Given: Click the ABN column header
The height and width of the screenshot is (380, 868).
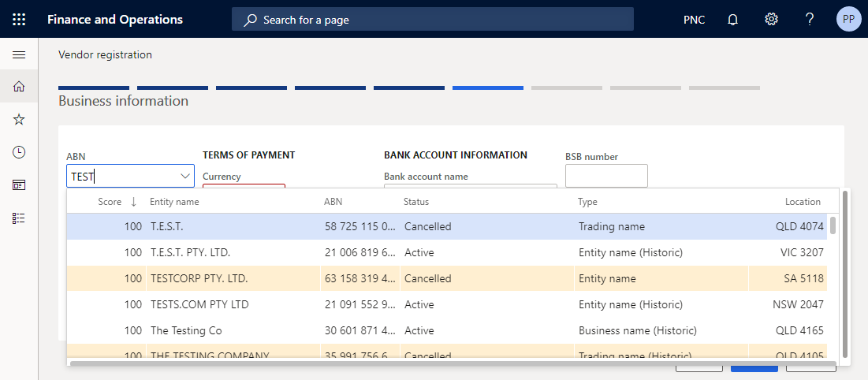Looking at the screenshot, I should pos(333,202).
